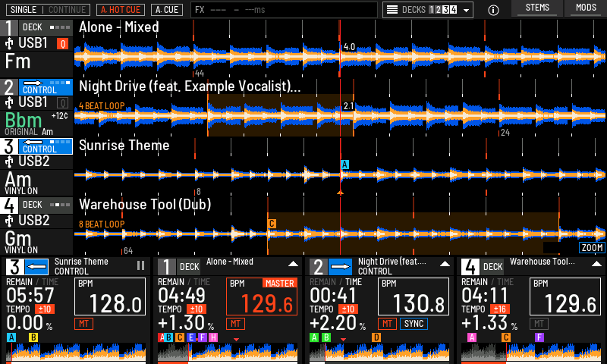Toggle SYNC on the Night Drive deck
This screenshot has width=607, height=364.
tap(414, 324)
